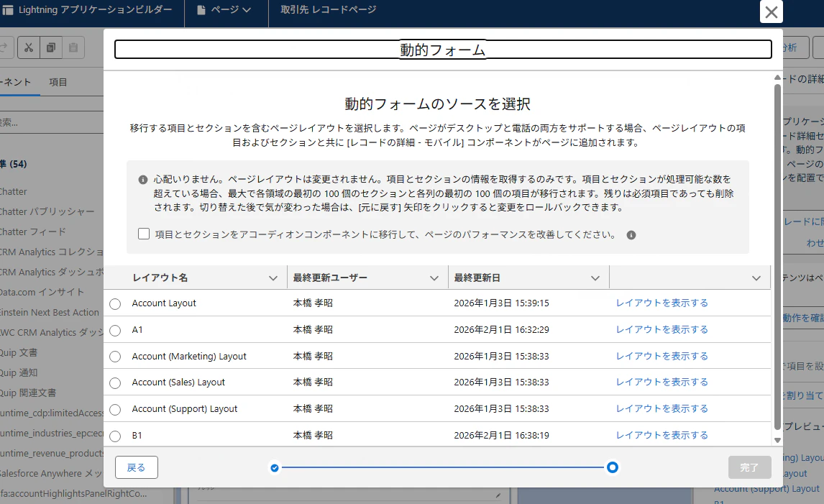
Task: Click scrollbar up arrow in dialog
Action: coord(778,78)
